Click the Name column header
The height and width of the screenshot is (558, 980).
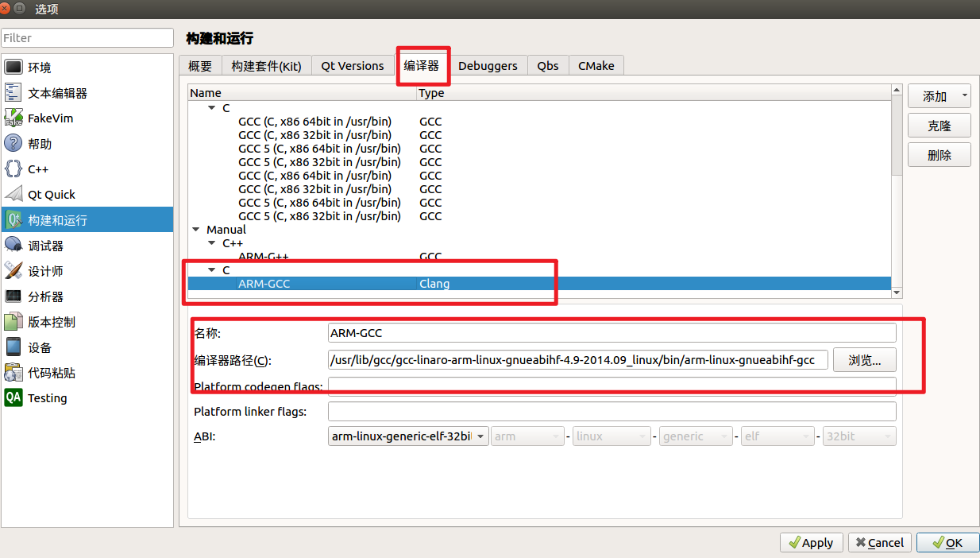click(x=303, y=93)
